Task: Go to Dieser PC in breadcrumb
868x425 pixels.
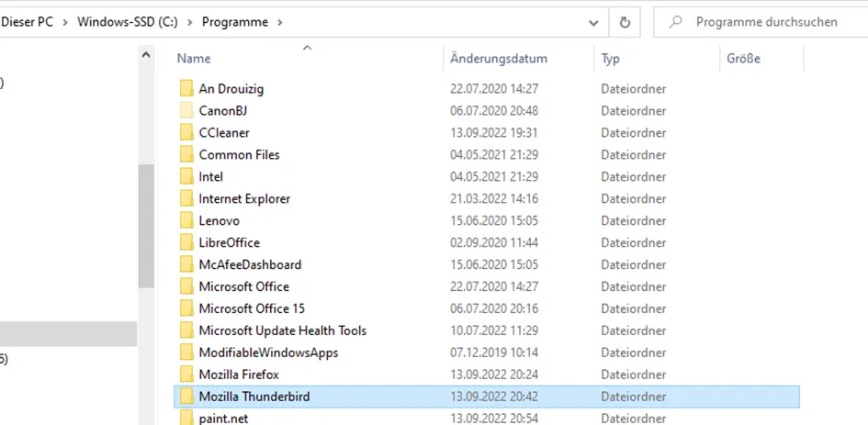Action: click(x=28, y=22)
